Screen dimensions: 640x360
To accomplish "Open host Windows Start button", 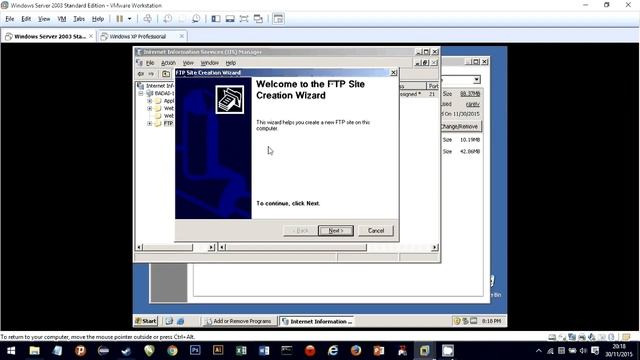I will tap(11, 351).
